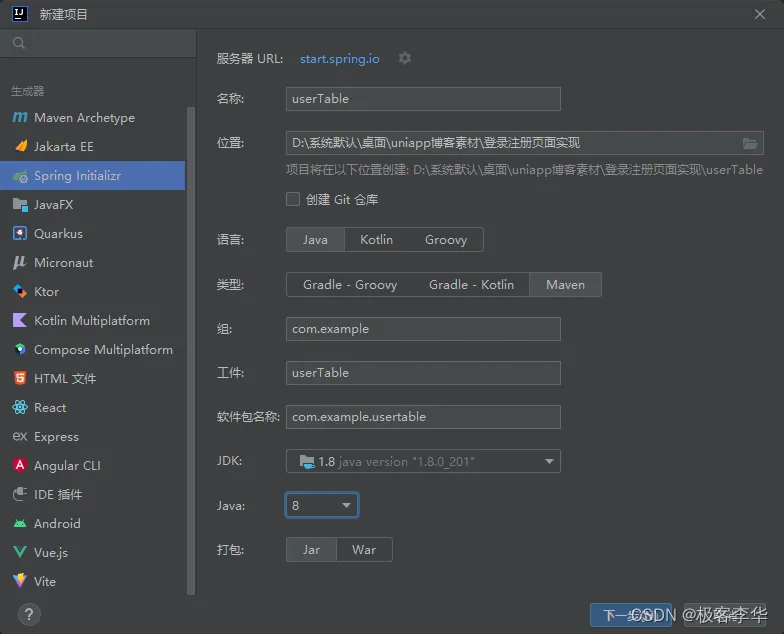Enable the create Git repository checkbox
This screenshot has width=784, height=634.
(293, 200)
